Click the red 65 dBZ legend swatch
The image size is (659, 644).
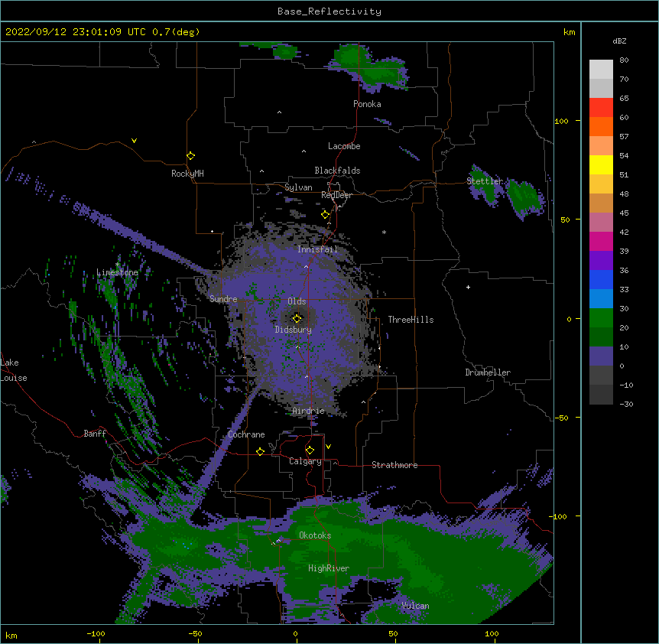click(601, 108)
